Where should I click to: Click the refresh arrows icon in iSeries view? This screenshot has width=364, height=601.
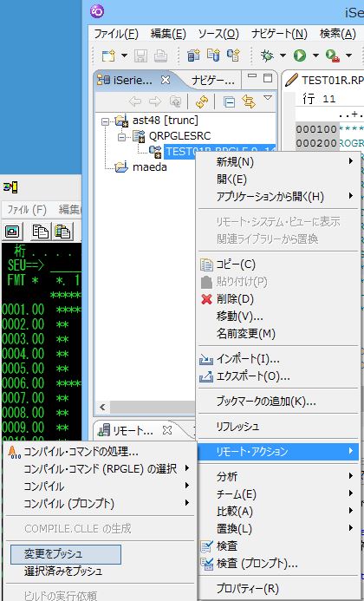pos(202,101)
